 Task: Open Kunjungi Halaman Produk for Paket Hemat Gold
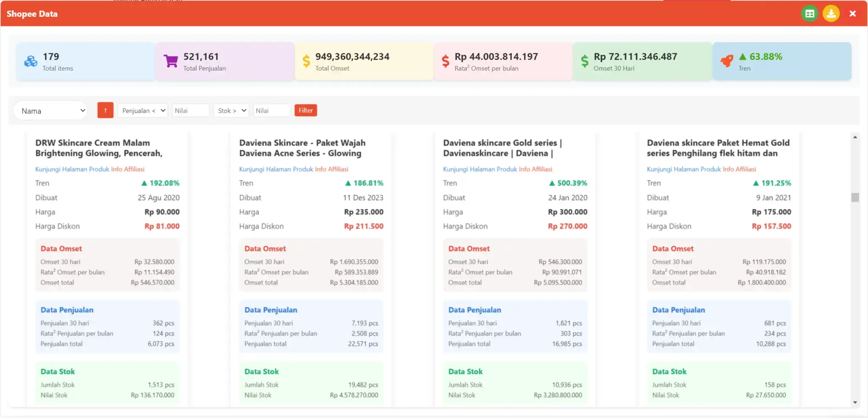click(x=684, y=169)
